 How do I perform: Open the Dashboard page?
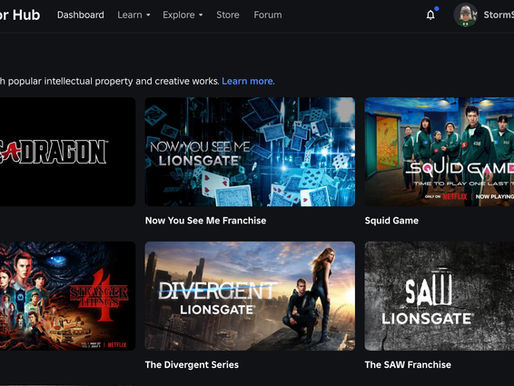(x=80, y=15)
